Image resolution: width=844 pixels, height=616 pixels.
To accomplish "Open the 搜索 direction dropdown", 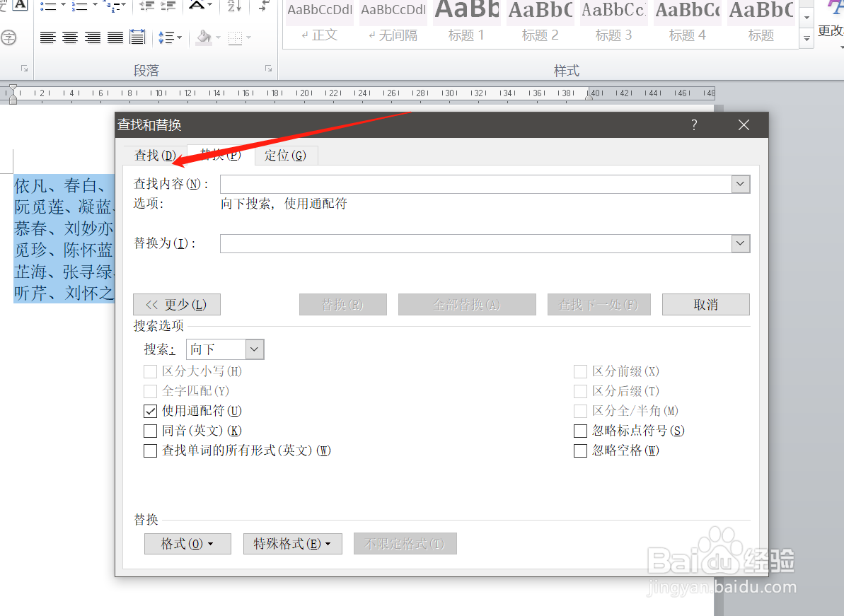I will (255, 349).
